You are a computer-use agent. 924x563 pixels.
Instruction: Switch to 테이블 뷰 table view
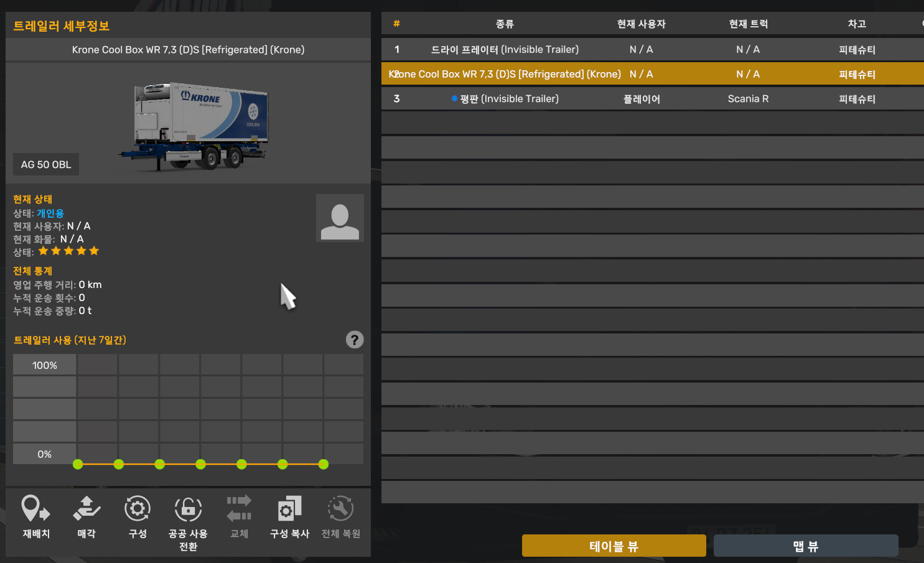coord(614,546)
